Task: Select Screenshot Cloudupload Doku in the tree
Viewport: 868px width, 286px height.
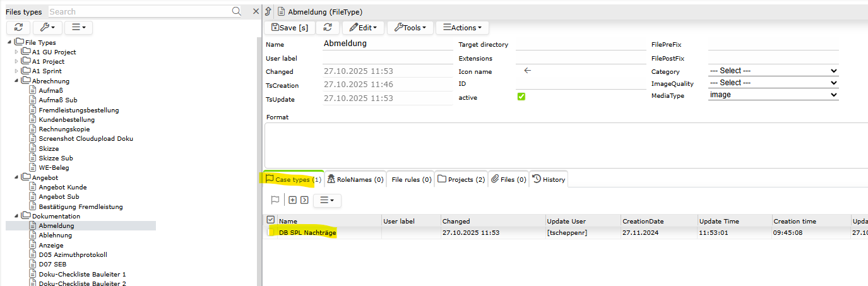Action: tap(86, 139)
